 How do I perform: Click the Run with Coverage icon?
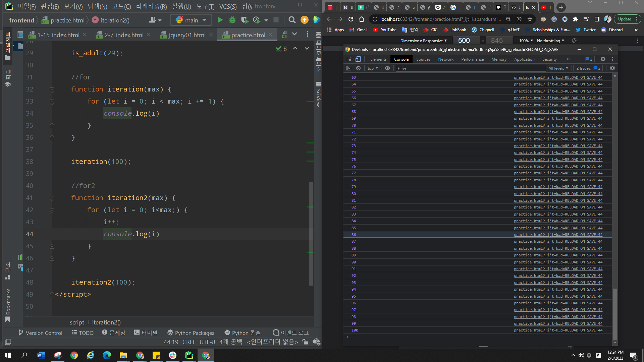245,20
